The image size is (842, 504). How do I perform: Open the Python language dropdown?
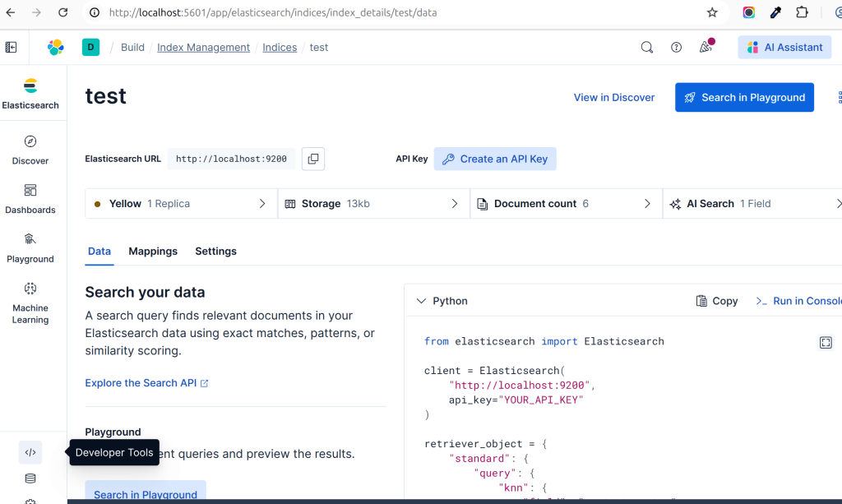(x=442, y=301)
